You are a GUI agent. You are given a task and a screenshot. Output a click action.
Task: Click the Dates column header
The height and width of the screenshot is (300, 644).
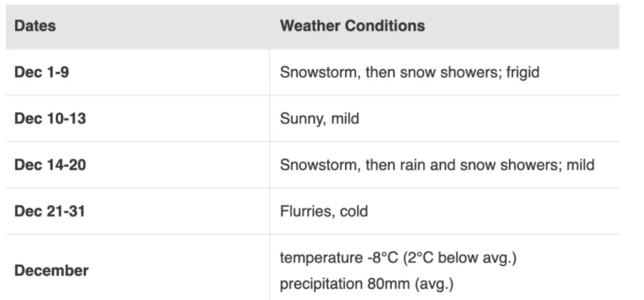pos(35,26)
